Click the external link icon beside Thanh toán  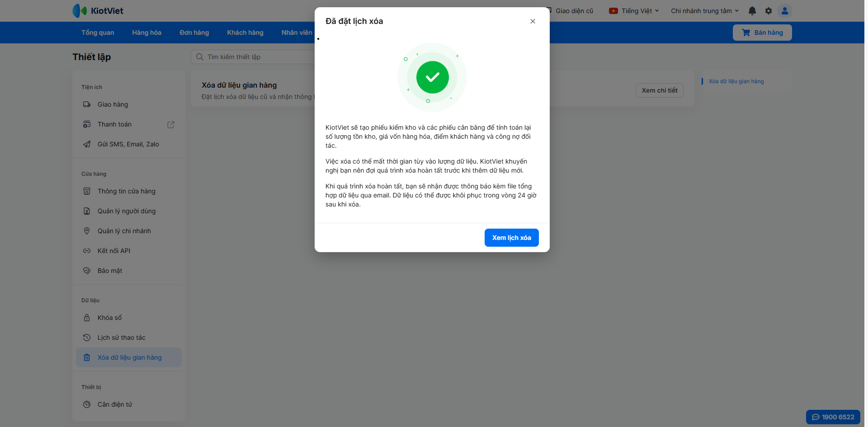171,125
